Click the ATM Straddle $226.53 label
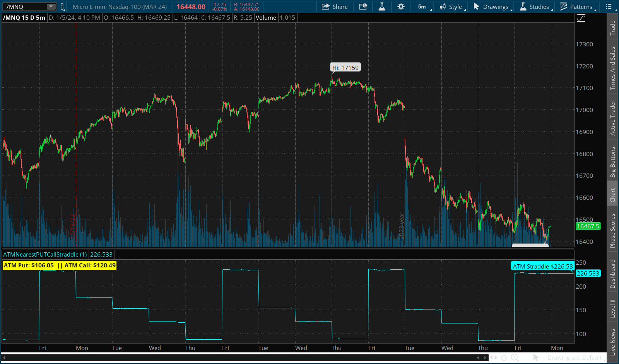 pos(542,266)
